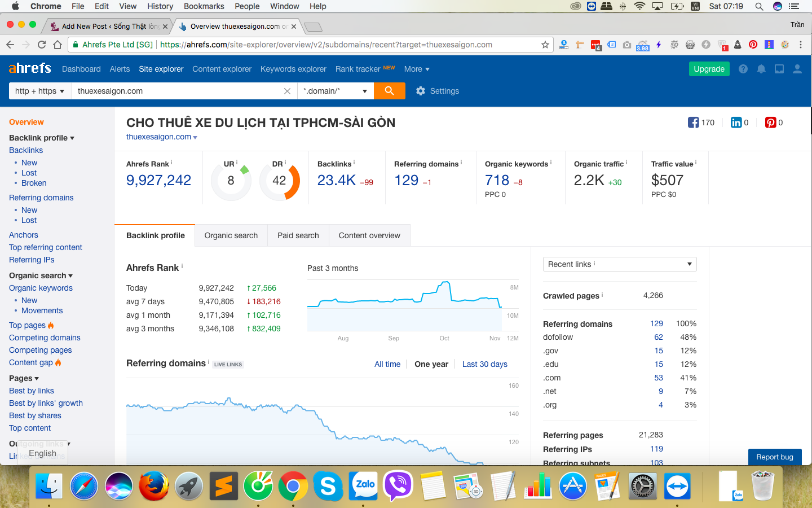Open Viber from the Dock
The height and width of the screenshot is (508, 812).
pyautogui.click(x=398, y=486)
